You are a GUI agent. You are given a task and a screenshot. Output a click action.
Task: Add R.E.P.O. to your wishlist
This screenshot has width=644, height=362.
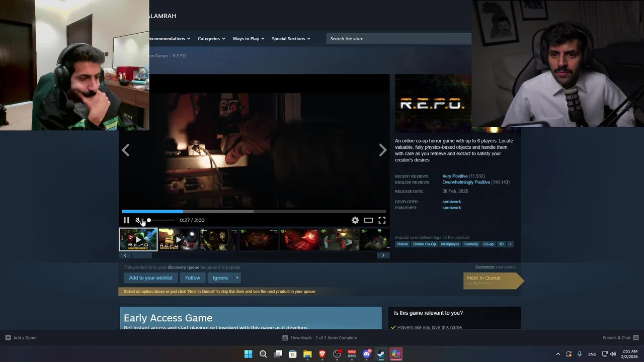click(150, 278)
